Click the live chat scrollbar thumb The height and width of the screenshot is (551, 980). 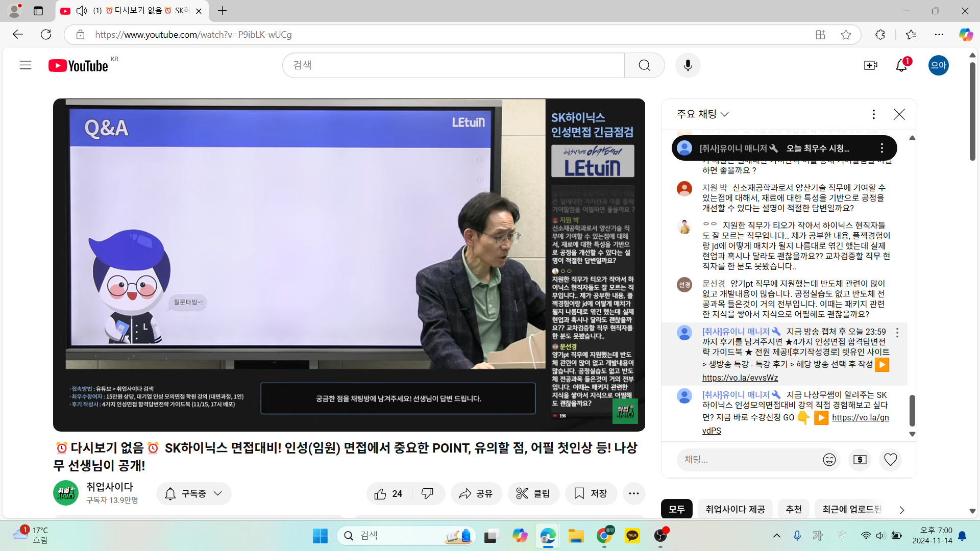pos(912,410)
